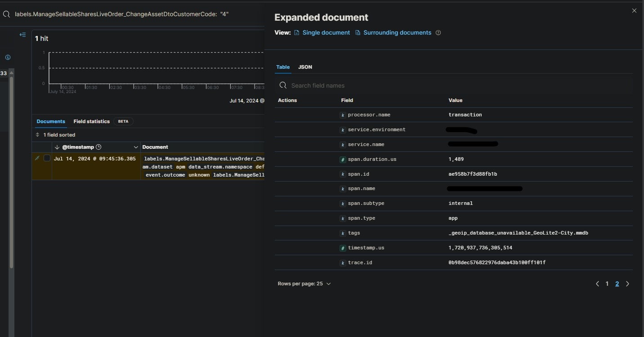644x337 pixels.
Task: Switch to the JSON tab
Action: (x=305, y=67)
